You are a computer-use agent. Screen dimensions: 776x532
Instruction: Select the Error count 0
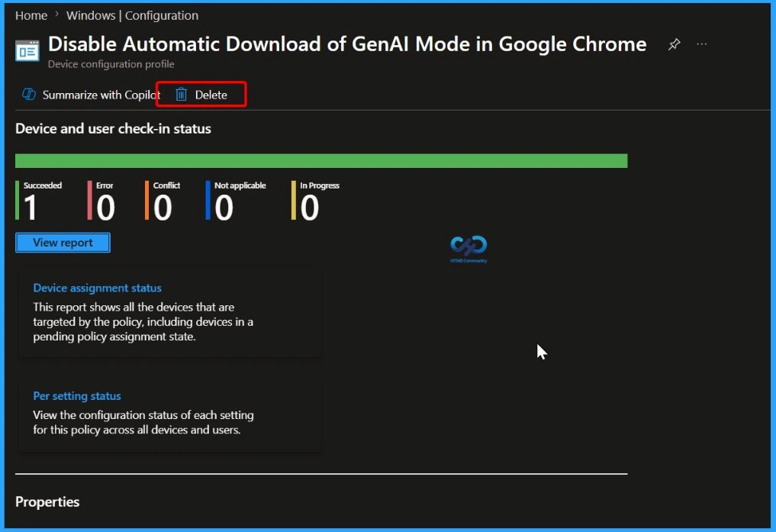tap(105, 208)
